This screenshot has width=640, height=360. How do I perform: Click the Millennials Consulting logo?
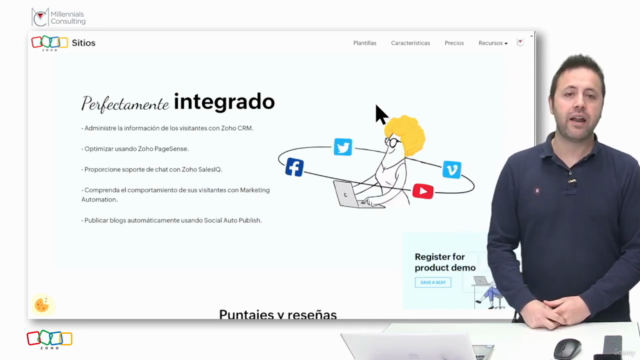coord(58,18)
